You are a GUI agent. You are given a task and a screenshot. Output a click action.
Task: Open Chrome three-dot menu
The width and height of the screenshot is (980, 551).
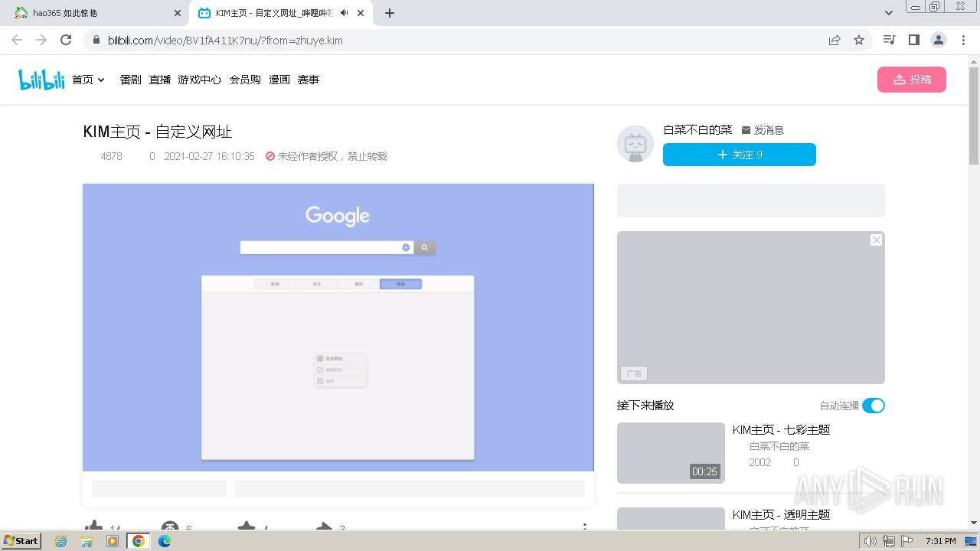pos(963,40)
